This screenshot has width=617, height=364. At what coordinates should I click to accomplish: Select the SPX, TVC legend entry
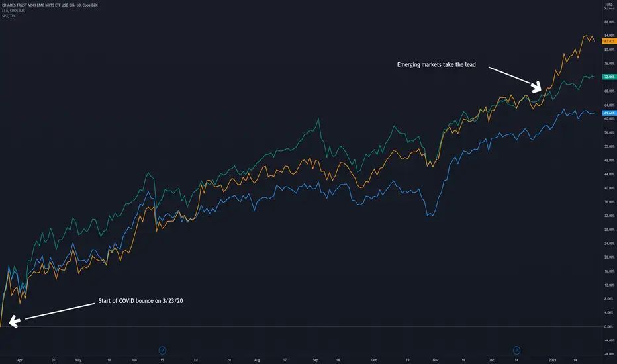[9, 16]
